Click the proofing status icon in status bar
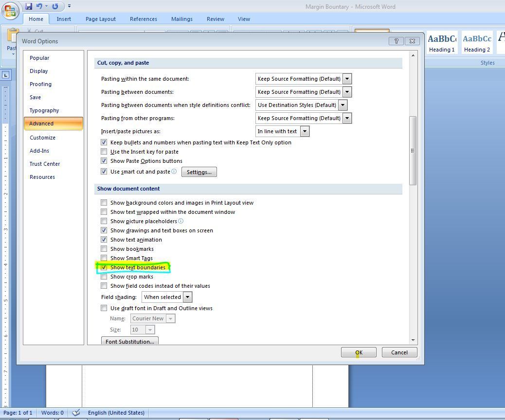 tap(76, 412)
